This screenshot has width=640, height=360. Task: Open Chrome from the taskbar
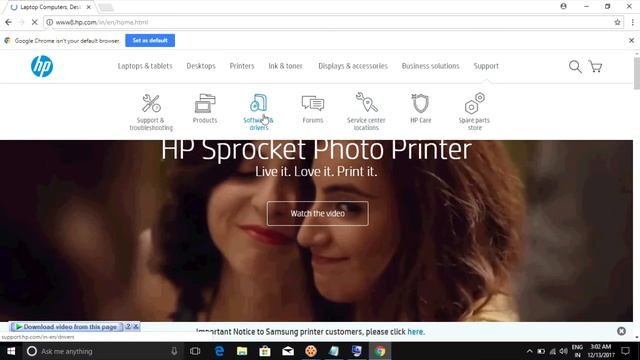click(380, 351)
